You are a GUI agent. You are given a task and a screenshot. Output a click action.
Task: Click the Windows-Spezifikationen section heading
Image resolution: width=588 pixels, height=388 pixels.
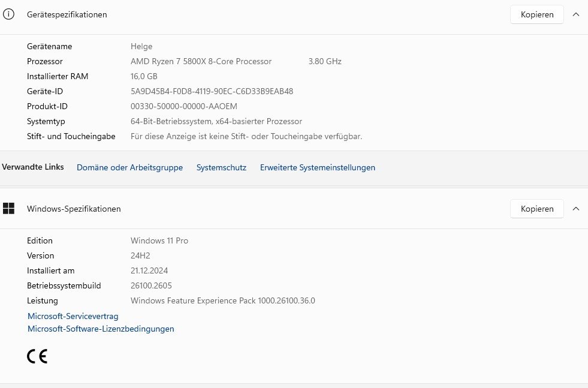[74, 209]
